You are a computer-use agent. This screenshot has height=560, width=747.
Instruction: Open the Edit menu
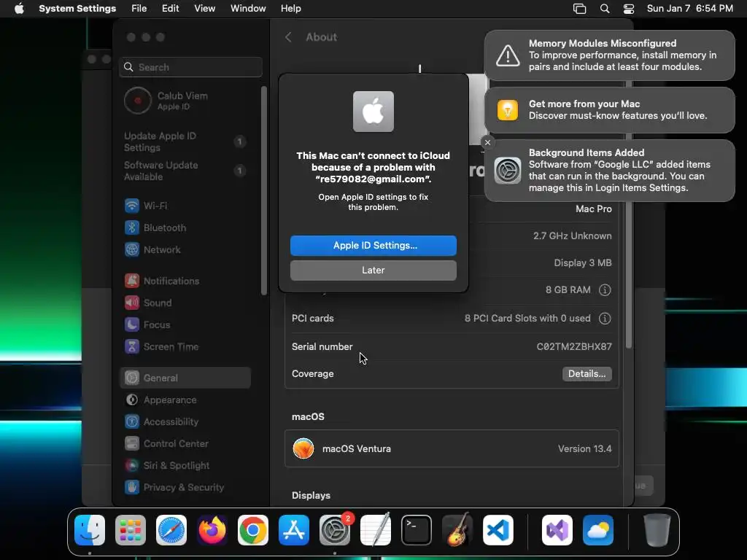(170, 9)
